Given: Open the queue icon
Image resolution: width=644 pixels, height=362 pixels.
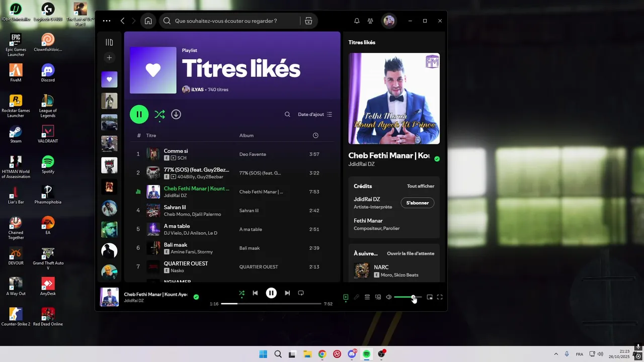Looking at the screenshot, I should click(367, 297).
